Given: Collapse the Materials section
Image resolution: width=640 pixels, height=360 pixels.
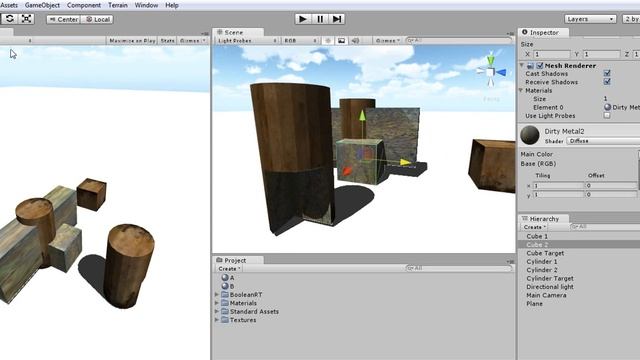Looking at the screenshot, I should 521,90.
